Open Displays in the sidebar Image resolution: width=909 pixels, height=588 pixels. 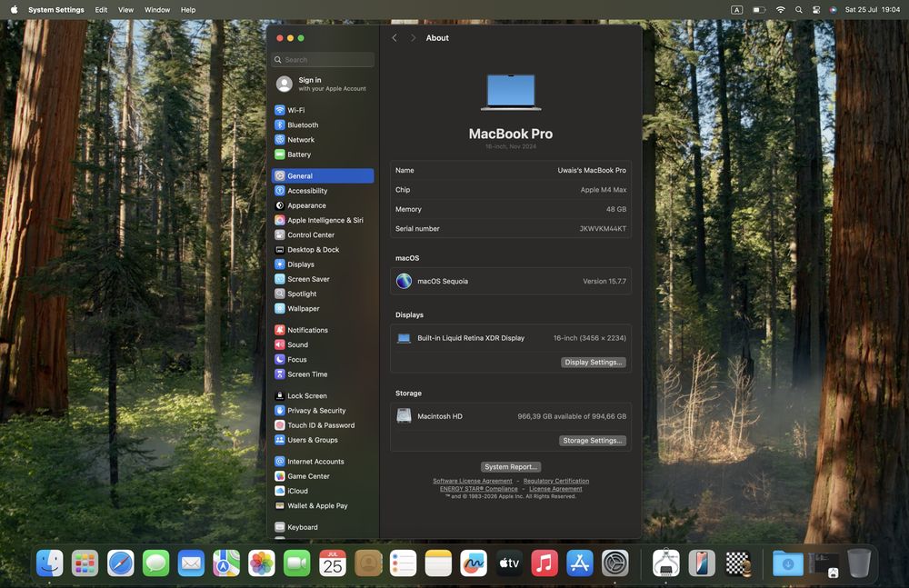point(323,264)
